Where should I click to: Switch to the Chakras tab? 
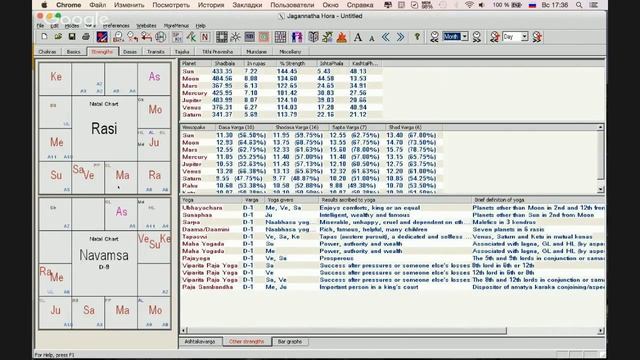47,52
